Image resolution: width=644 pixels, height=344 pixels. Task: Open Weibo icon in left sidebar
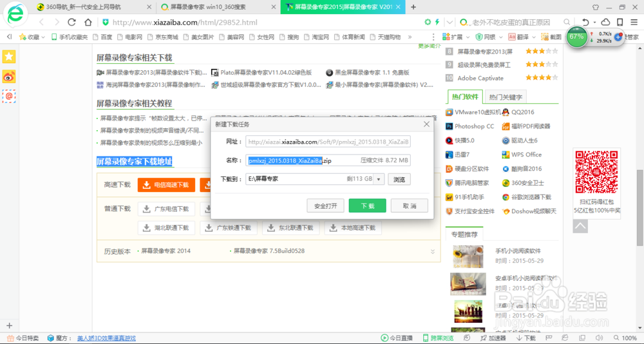point(9,77)
